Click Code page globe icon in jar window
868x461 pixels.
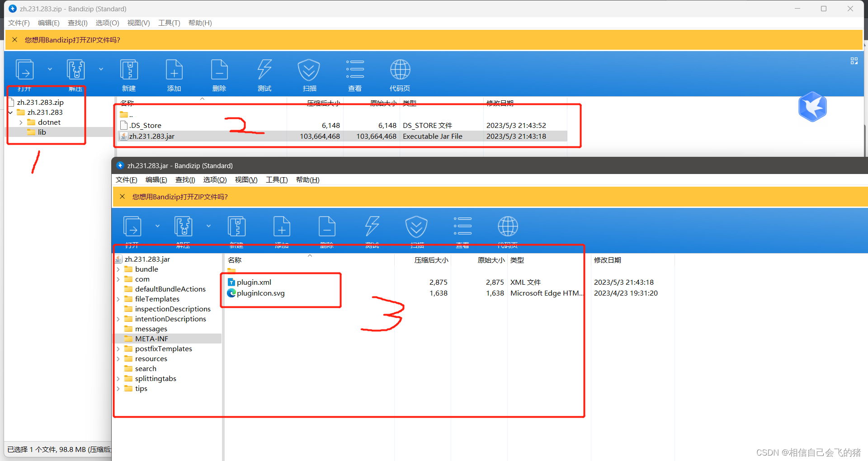click(x=508, y=226)
